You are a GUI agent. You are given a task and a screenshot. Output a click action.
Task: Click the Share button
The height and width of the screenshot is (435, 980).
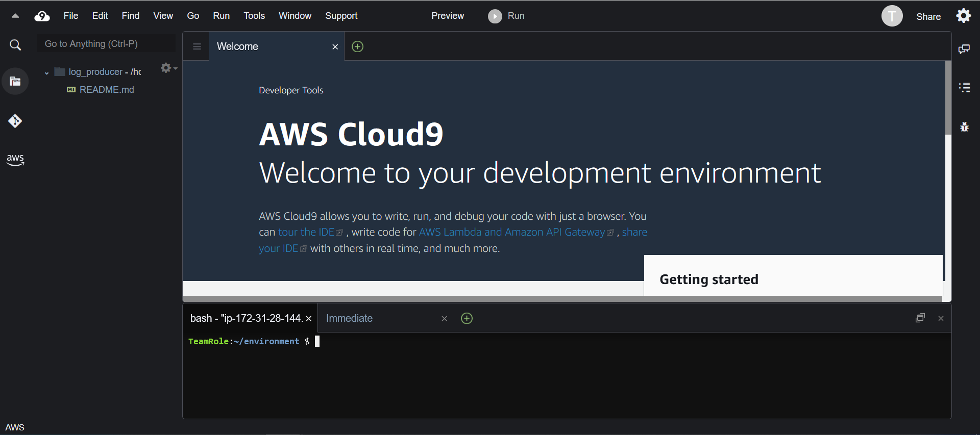pyautogui.click(x=928, y=16)
